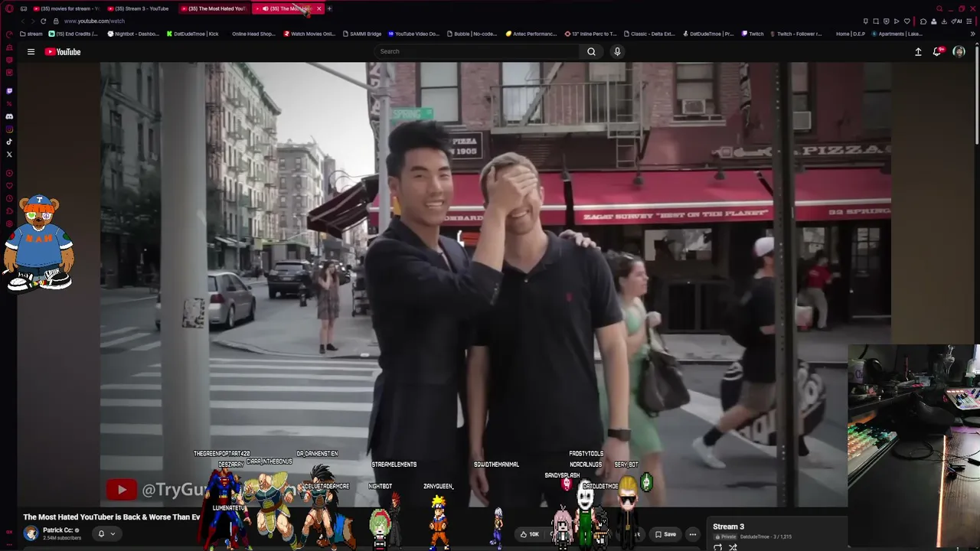Open the Nightbot Dashboard bookmark
980x551 pixels.
[133, 34]
